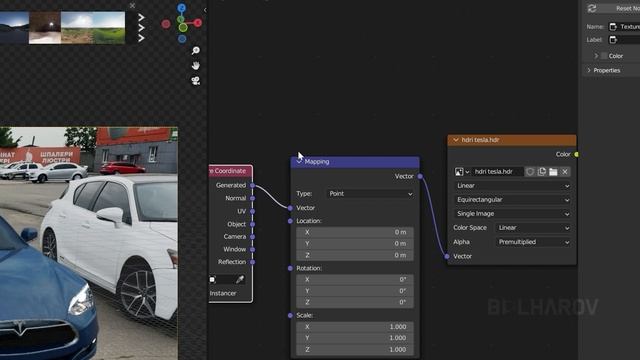Open the Color Space Linear dropdown
The image size is (640, 360).
click(x=533, y=228)
